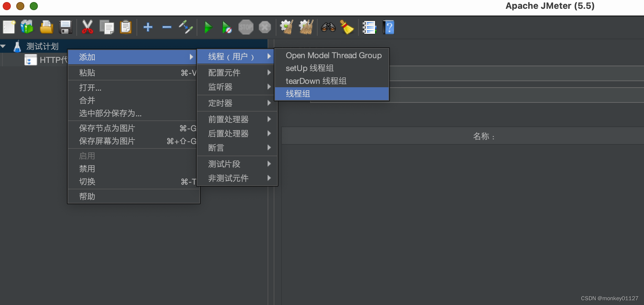Viewport: 644px width, 305px height.
Task: Expand the 监听器 submenu
Action: coord(237,87)
